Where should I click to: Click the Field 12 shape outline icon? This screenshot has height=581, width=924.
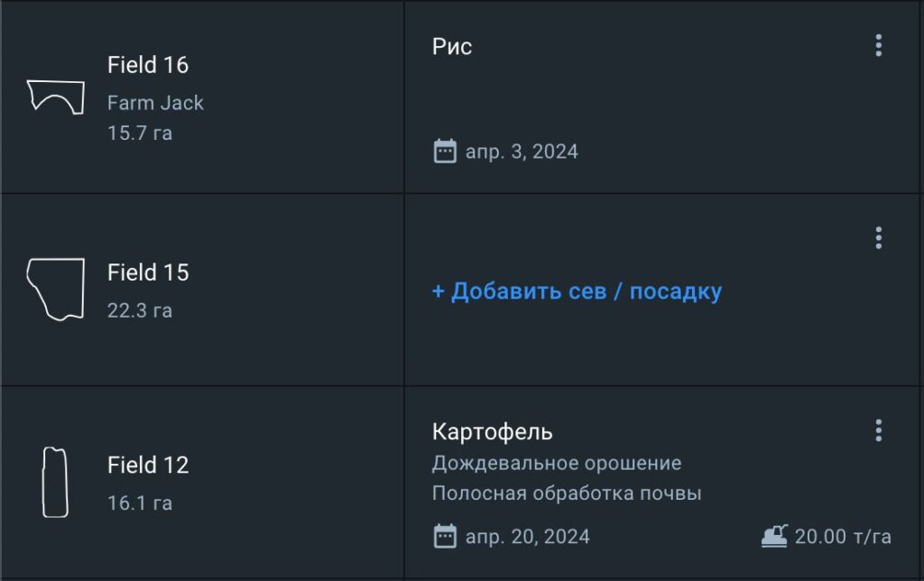[54, 483]
